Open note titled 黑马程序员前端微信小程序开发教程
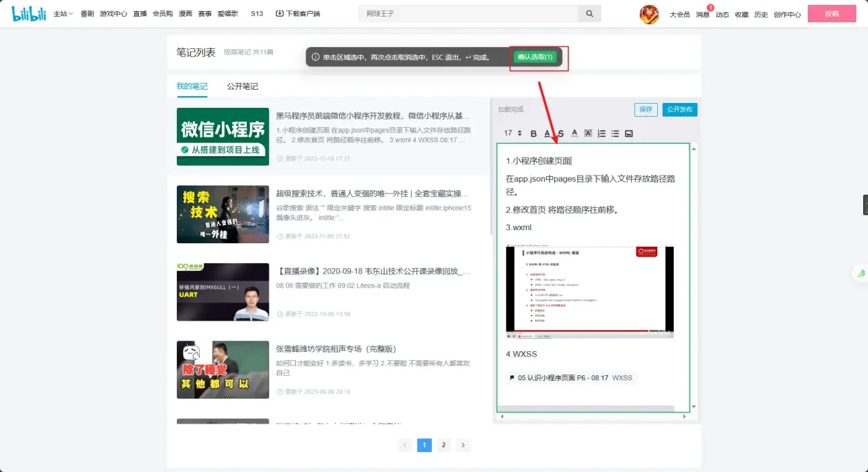This screenshot has height=472, width=868. pyautogui.click(x=374, y=116)
